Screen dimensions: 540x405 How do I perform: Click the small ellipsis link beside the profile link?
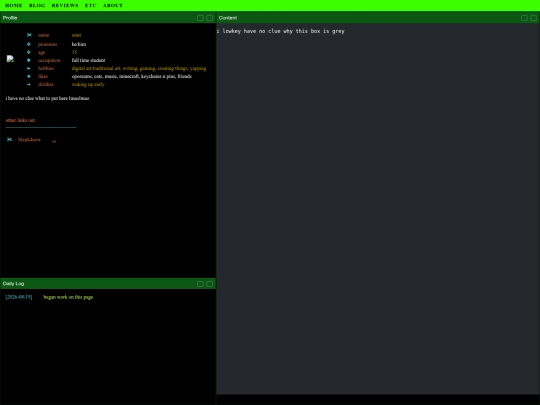[54, 141]
